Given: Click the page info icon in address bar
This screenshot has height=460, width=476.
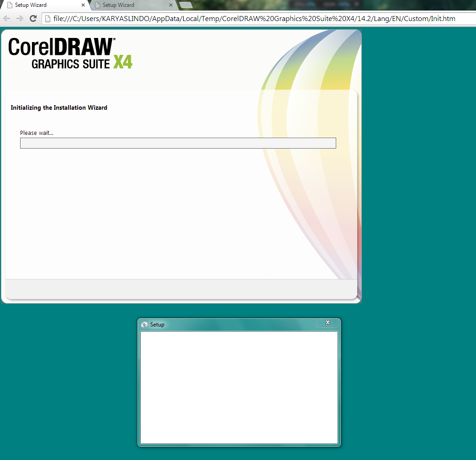Looking at the screenshot, I should (48, 19).
